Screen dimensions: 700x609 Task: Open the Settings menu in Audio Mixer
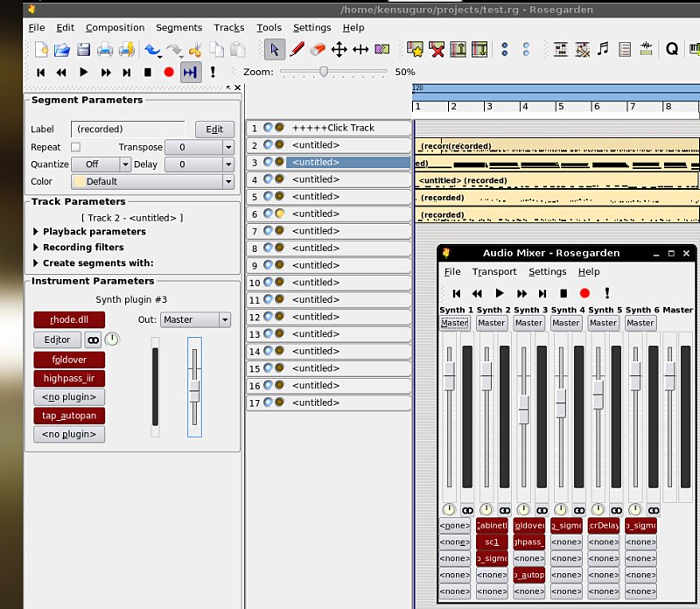548,271
